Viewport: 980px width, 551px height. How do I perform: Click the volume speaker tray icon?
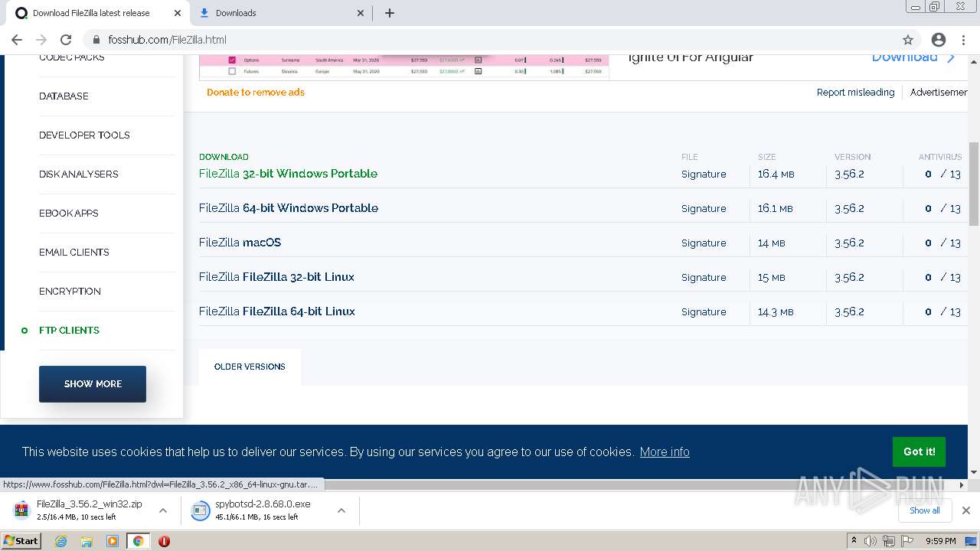pos(871,541)
